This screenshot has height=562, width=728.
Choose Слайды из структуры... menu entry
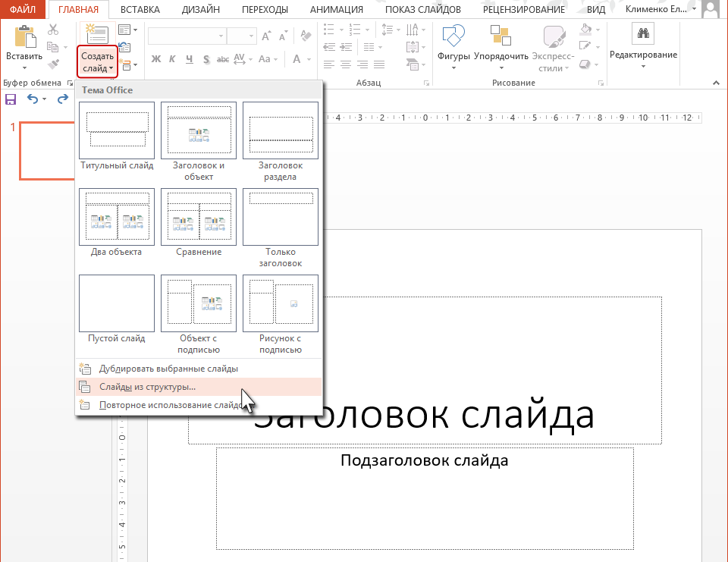click(x=198, y=387)
